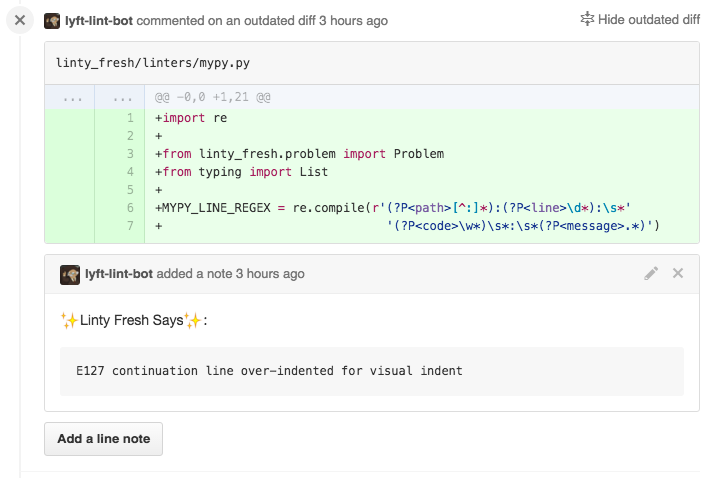Click '3 hours ago' timestamp on the note
This screenshot has width=711, height=478.
[x=270, y=274]
